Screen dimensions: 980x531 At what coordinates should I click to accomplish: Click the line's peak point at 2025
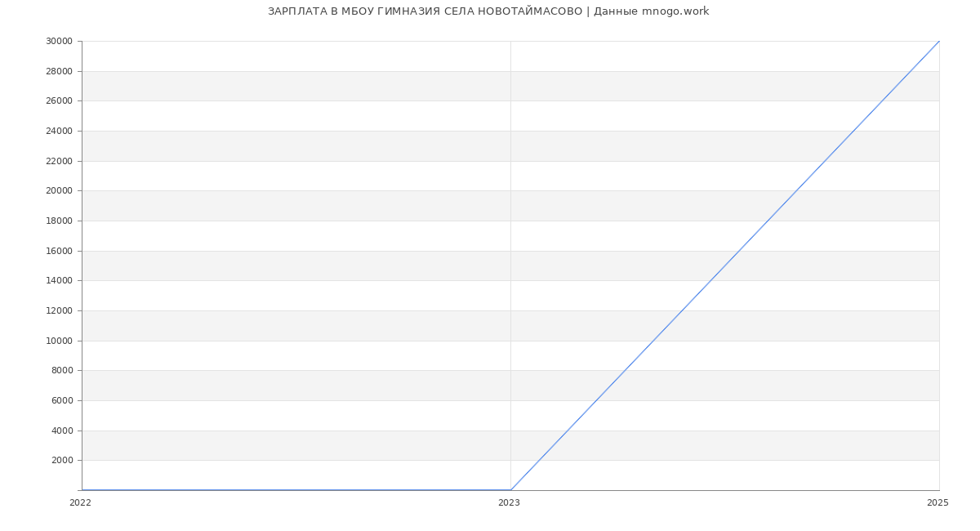[939, 41]
